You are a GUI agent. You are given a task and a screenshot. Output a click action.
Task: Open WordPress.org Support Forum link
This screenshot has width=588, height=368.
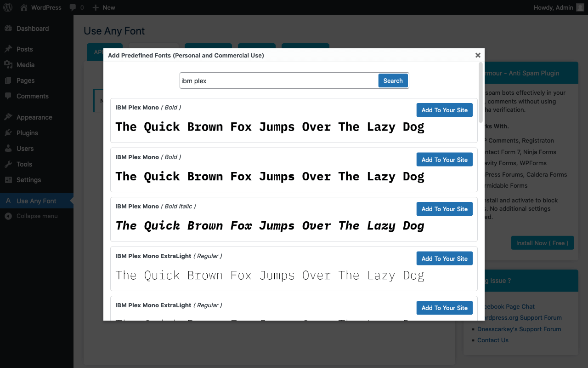[520, 317]
